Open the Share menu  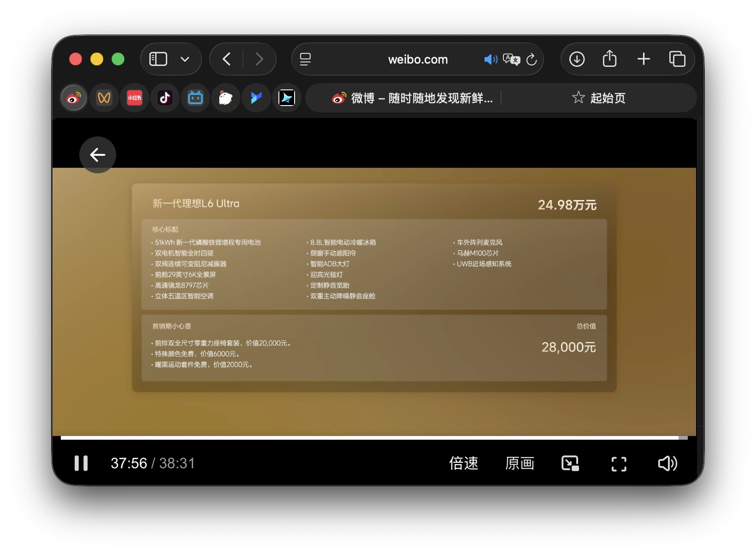(609, 59)
